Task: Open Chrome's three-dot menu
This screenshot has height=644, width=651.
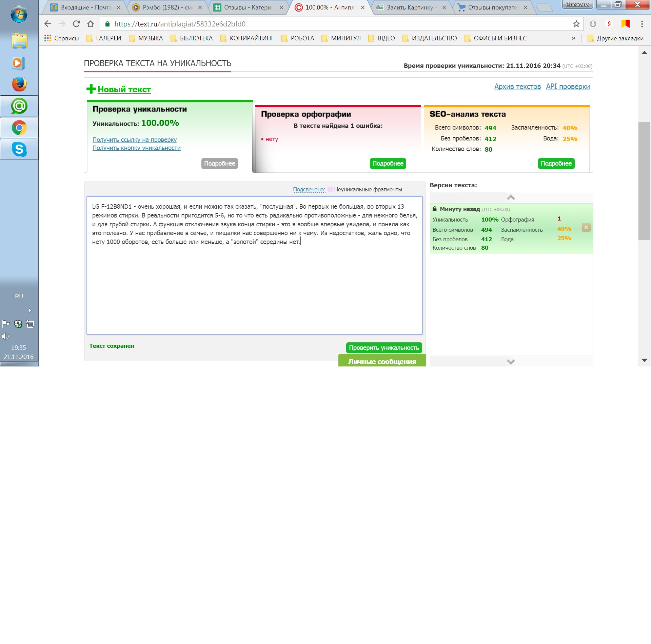Action: coord(642,24)
